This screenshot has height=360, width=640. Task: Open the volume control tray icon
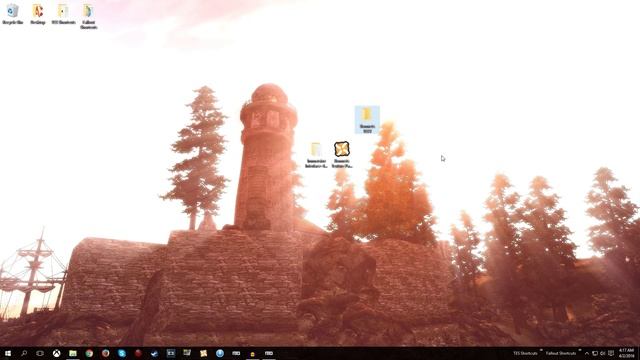(x=602, y=353)
